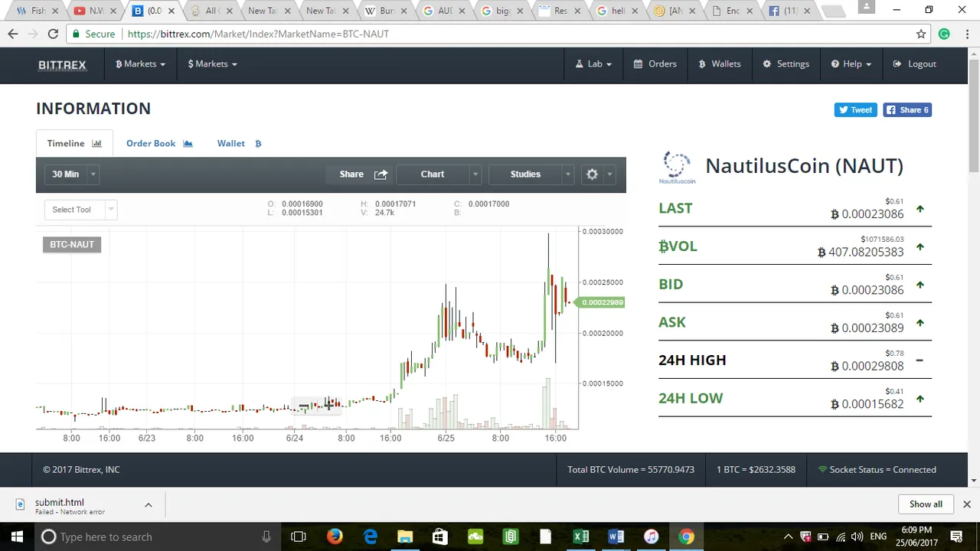980x551 pixels.
Task: Click the BTC-NAUT chart label
Action: tap(72, 244)
